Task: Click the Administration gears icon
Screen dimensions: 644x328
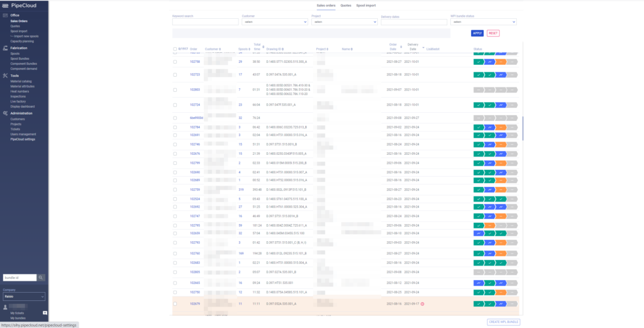Action: [5, 113]
